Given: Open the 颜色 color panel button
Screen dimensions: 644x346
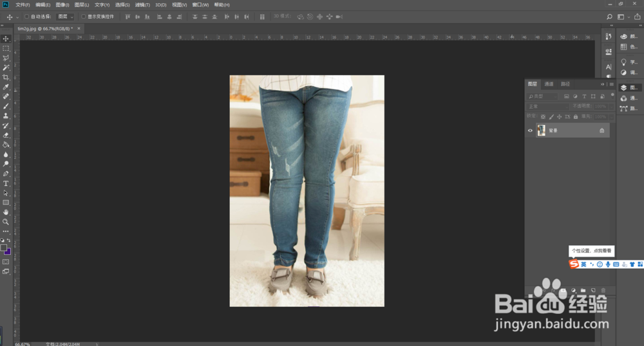Looking at the screenshot, I should coord(629,37).
